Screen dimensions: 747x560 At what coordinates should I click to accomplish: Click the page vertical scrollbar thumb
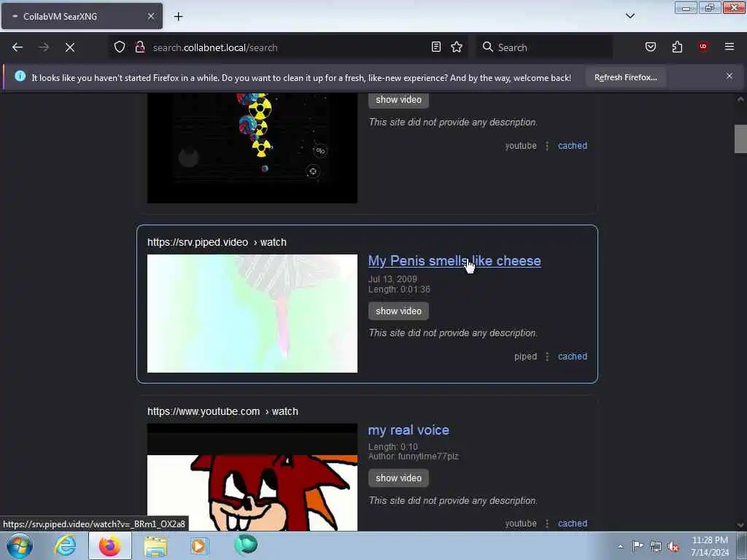tap(740, 139)
